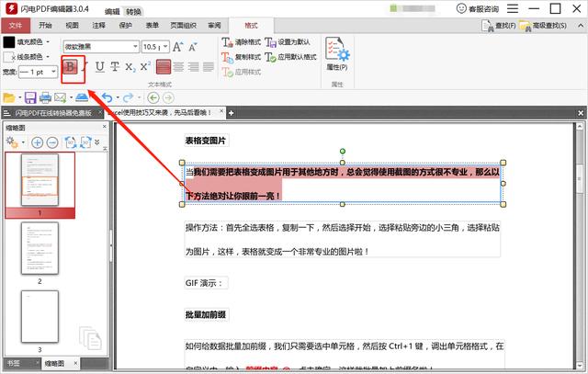Viewport: 588px width, 374px height.
Task: Zoom out thumbnails with the minus circle
Action: point(52,142)
